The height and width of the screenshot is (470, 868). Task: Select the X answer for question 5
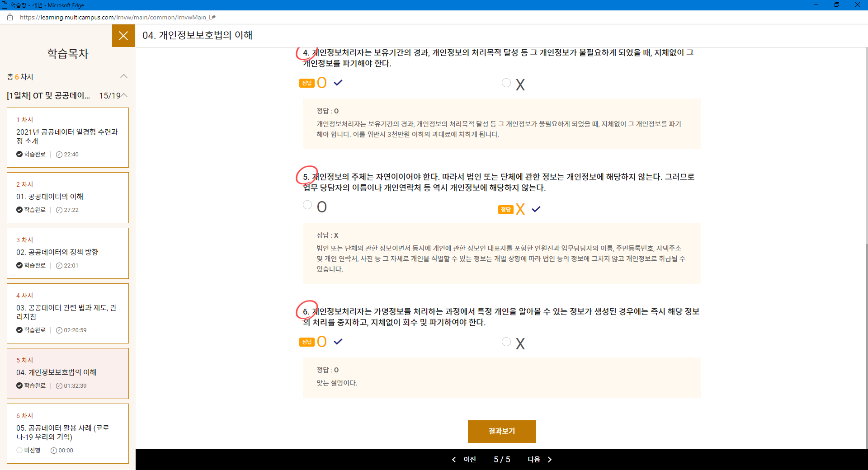[520, 209]
